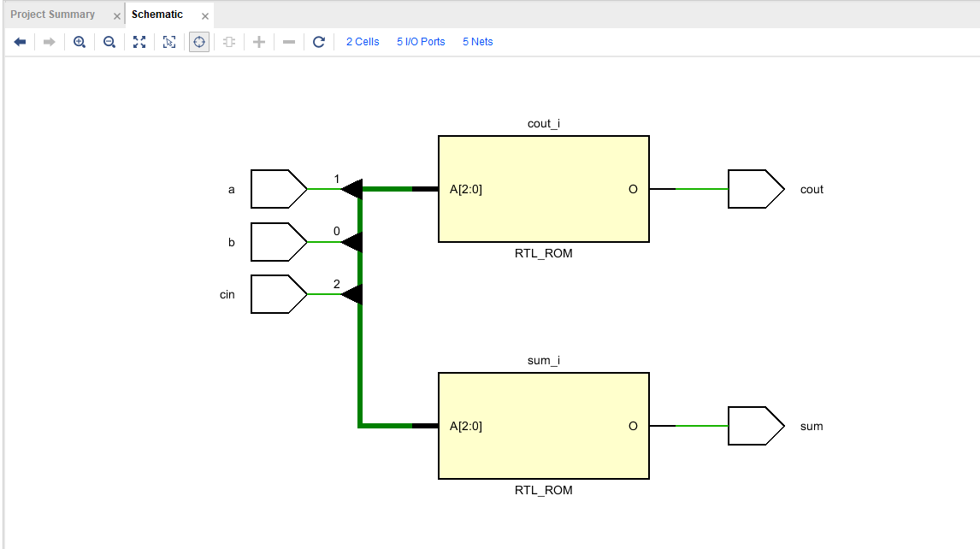Viewport: 980px width, 549px height.
Task: Fit the schematic to the window
Action: 139,42
